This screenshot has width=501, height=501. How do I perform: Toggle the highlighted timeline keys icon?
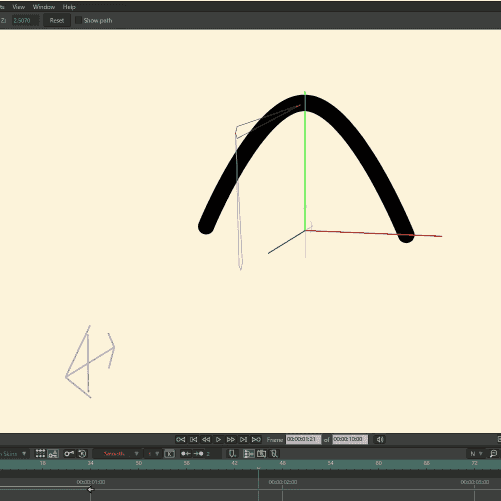(x=53, y=453)
